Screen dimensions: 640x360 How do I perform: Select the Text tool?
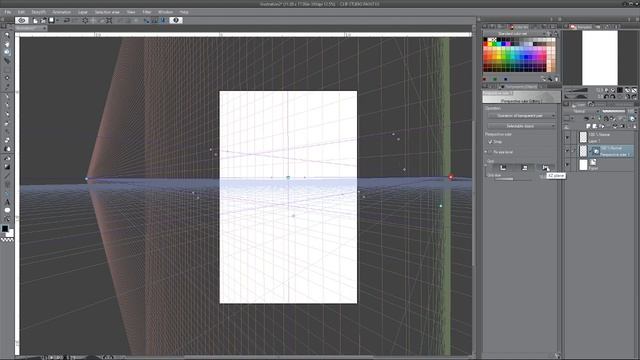click(x=7, y=202)
